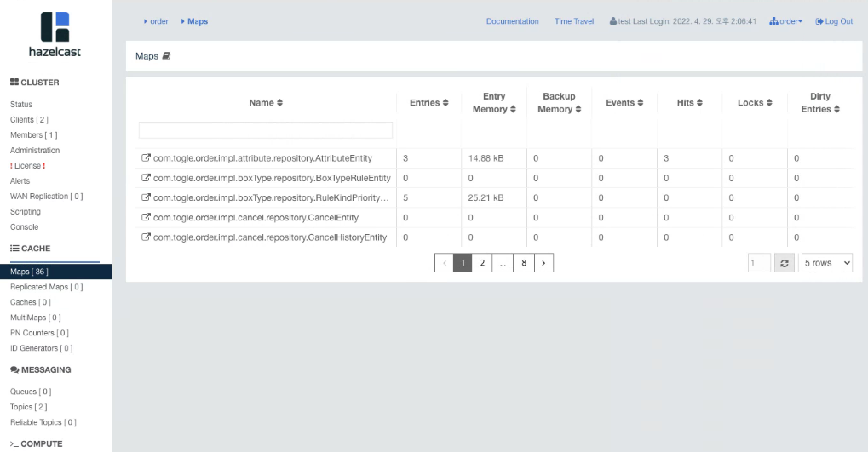The image size is (868, 452).
Task: Click the refresh icon button near pagination
Action: tap(784, 263)
